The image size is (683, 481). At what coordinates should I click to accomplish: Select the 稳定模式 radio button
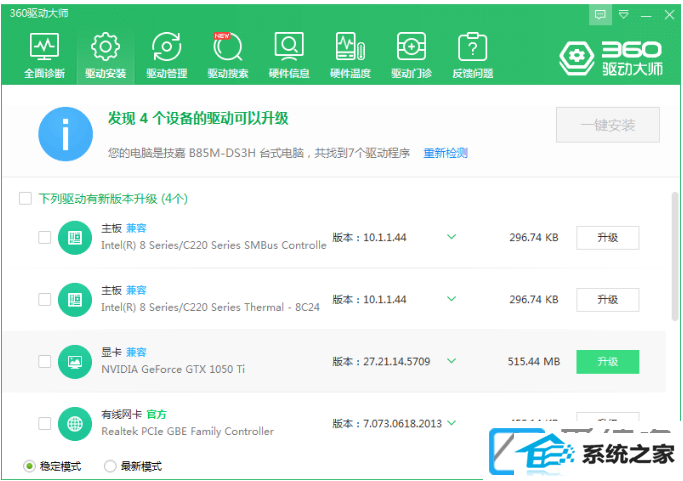(29, 466)
